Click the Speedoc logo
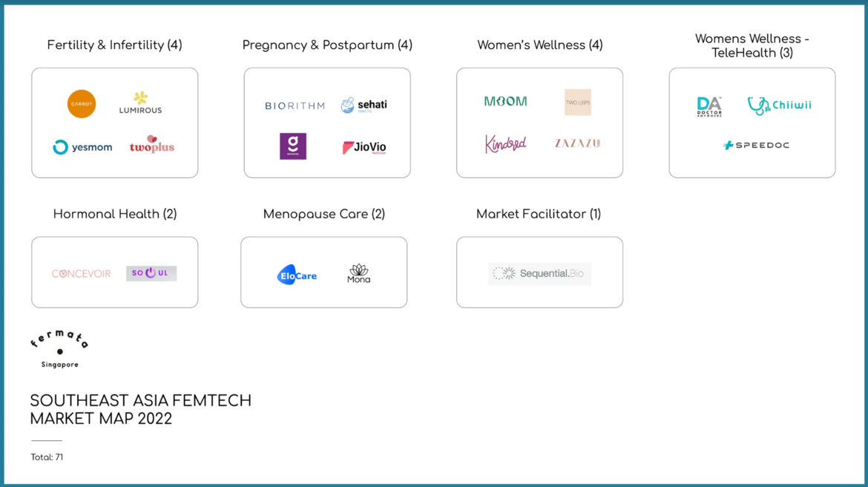Image resolution: width=868 pixels, height=487 pixels. tap(756, 146)
